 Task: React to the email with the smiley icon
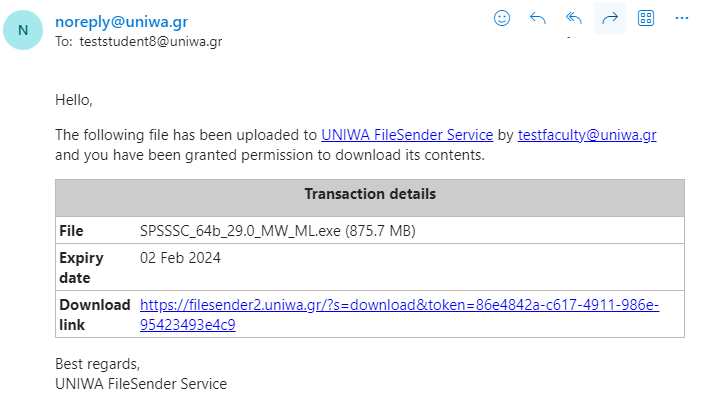(501, 18)
